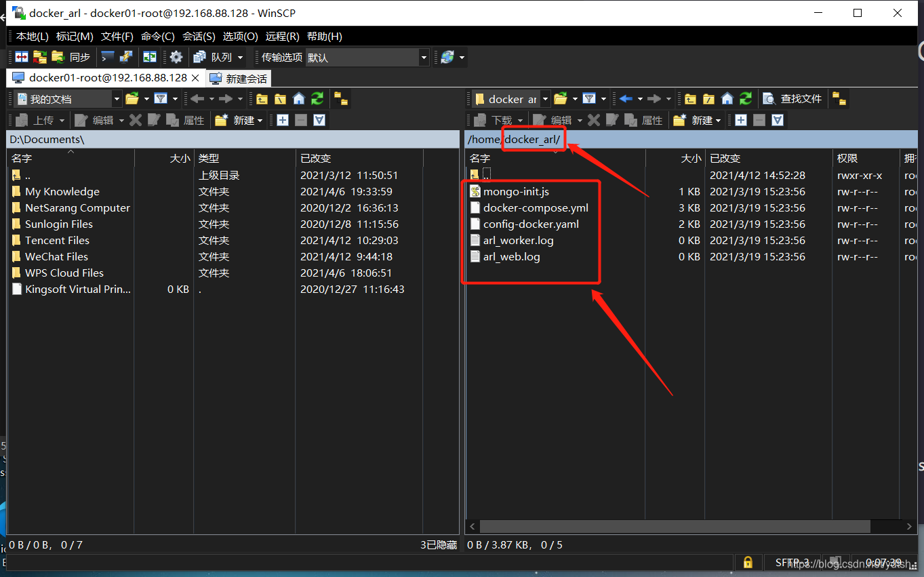Open the 标记(M) menu
Image resolution: width=924 pixels, height=577 pixels.
pyautogui.click(x=75, y=37)
